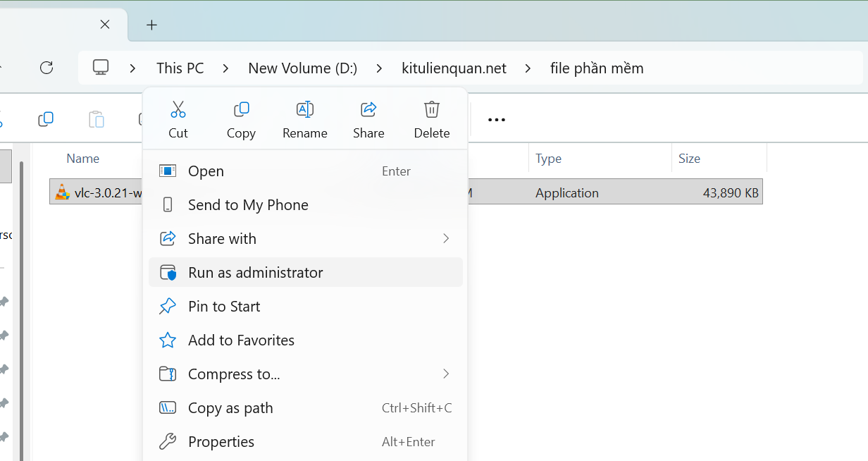
Task: Click the zip folder icon beside Compress to
Action: coord(168,374)
